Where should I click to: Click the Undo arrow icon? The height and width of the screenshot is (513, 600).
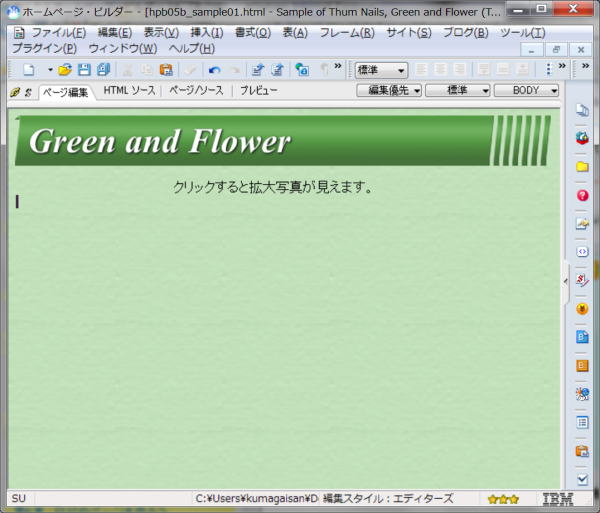[214, 70]
